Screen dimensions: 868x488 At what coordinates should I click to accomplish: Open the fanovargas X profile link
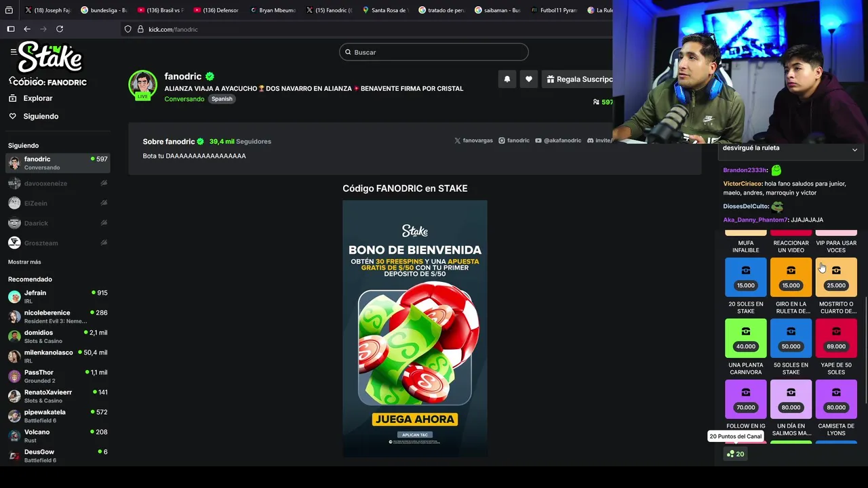coord(473,140)
